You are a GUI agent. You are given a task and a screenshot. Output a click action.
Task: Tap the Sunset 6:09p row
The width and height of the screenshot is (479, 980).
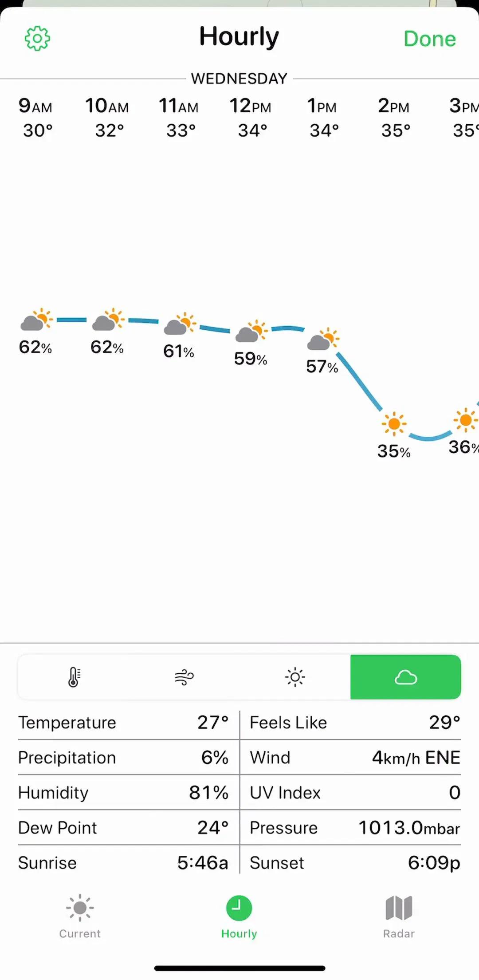(355, 863)
